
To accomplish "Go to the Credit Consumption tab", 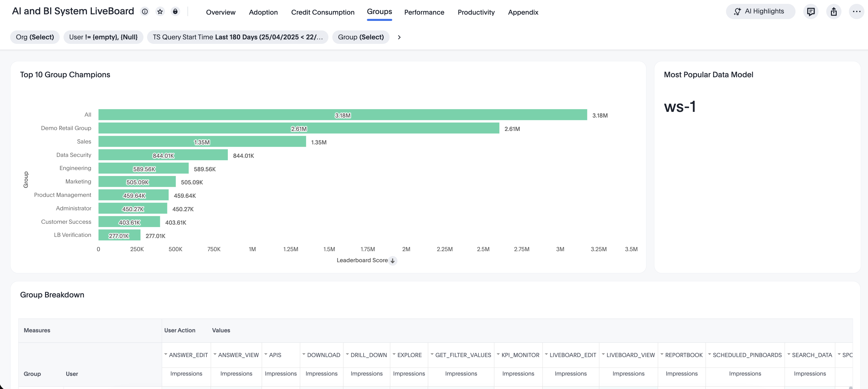I will pos(322,12).
